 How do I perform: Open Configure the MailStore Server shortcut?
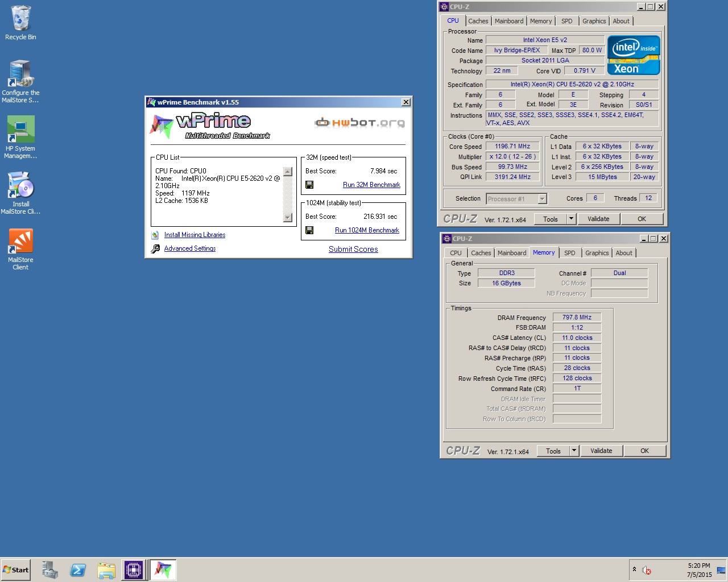pyautogui.click(x=20, y=82)
